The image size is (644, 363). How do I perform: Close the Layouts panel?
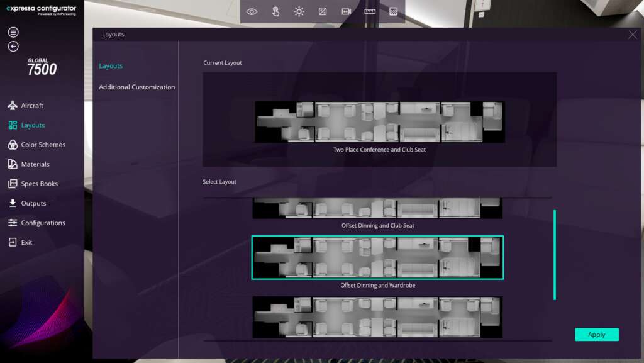tap(632, 35)
